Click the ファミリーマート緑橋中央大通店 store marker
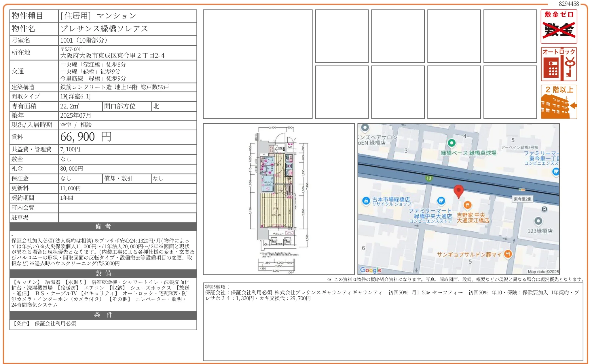This screenshot has height=364, width=592. tap(441, 201)
